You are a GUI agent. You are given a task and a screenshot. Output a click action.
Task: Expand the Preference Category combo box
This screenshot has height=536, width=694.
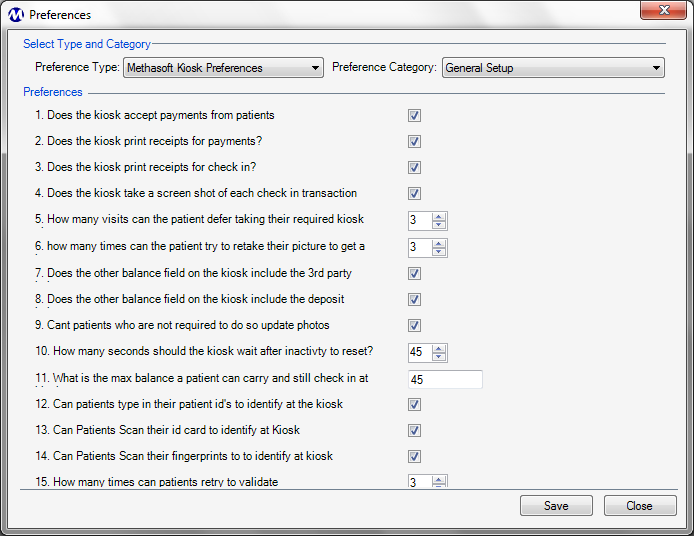[x=553, y=68]
